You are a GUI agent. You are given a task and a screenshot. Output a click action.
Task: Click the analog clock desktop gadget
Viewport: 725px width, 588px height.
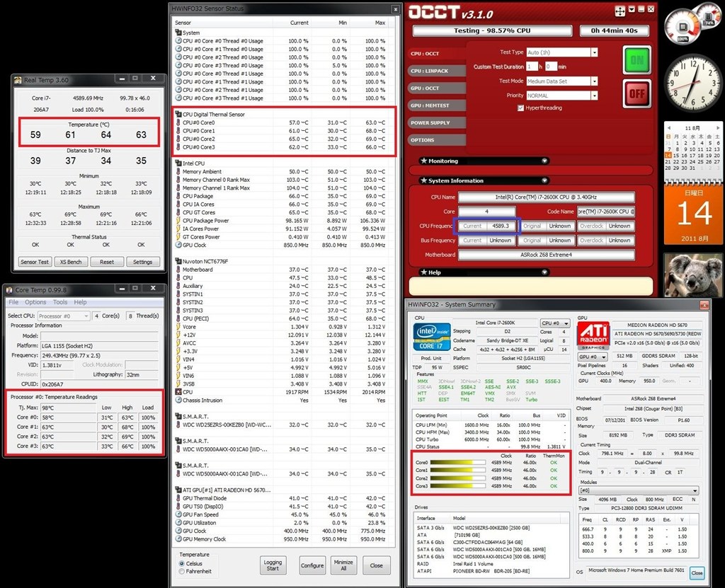tap(693, 83)
